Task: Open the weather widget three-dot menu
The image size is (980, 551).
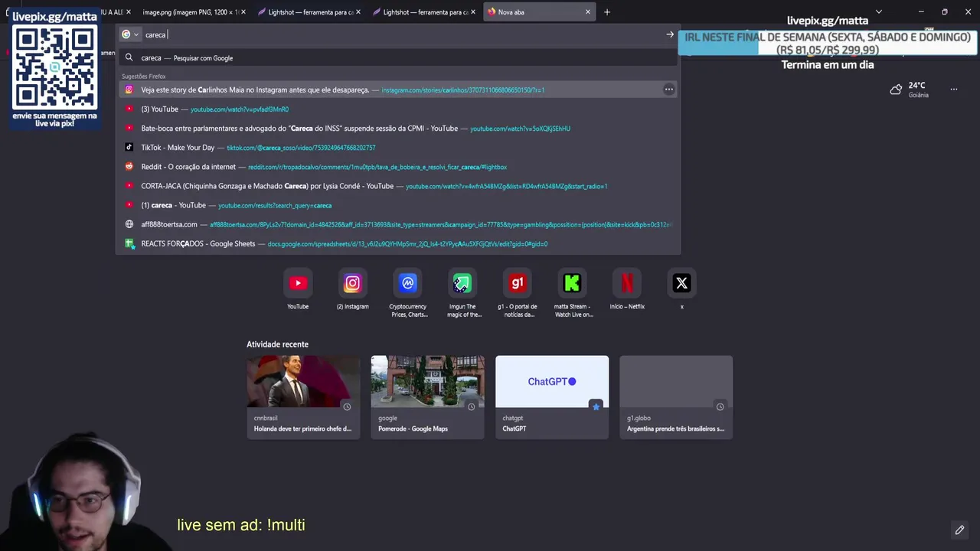Action: click(x=954, y=90)
